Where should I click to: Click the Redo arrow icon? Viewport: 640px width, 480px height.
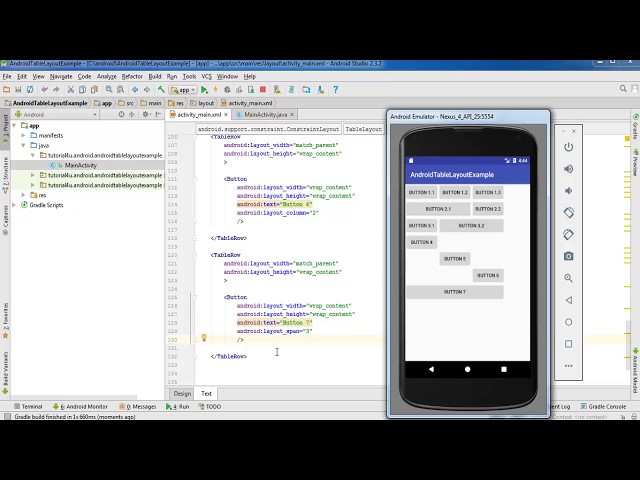(56, 89)
